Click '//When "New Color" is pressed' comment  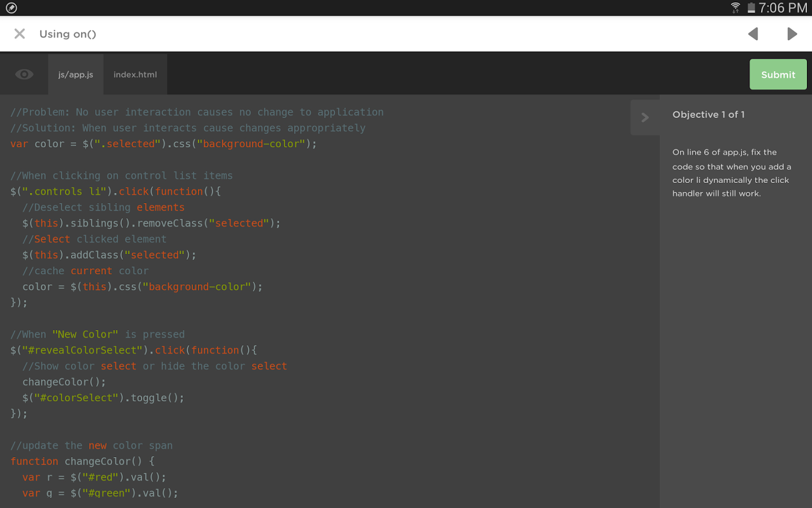98,334
